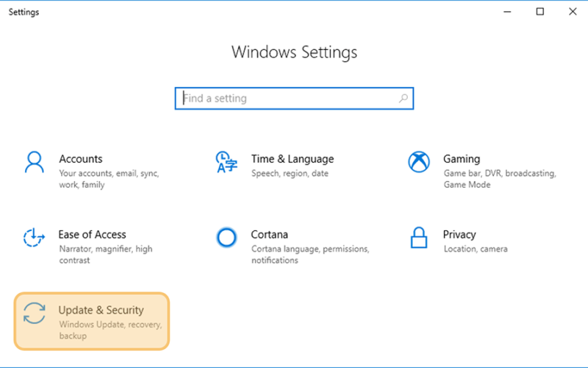Click the 'Game bar, DVR, broadcasting' description
Image resolution: width=588 pixels, height=368 pixels.
click(x=500, y=179)
